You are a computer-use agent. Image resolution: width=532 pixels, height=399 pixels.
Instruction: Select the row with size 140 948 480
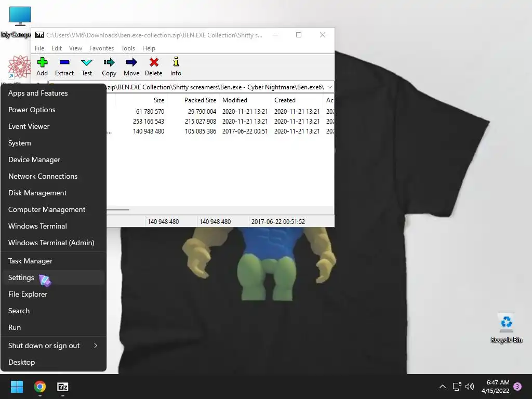pos(220,131)
